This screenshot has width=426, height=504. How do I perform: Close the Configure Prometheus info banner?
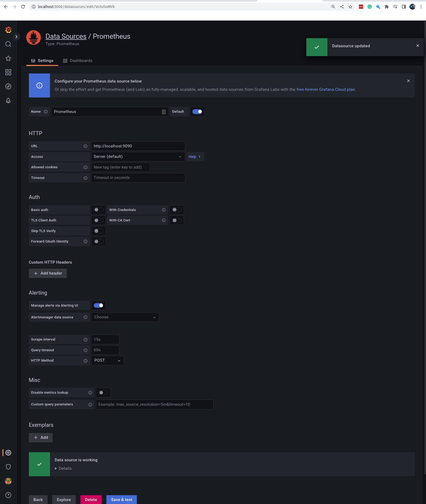click(408, 81)
